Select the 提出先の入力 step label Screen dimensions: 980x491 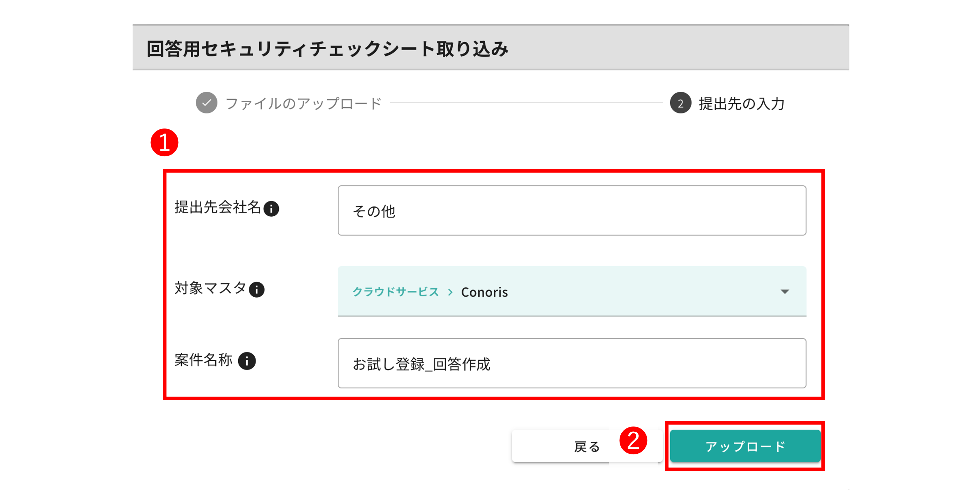741,103
